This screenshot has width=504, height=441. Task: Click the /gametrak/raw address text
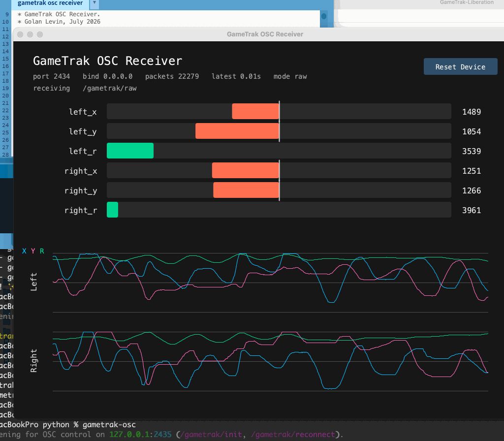110,88
